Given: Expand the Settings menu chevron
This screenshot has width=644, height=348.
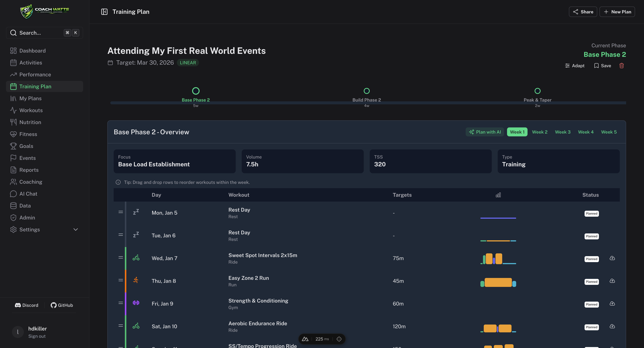Looking at the screenshot, I should click(75, 230).
